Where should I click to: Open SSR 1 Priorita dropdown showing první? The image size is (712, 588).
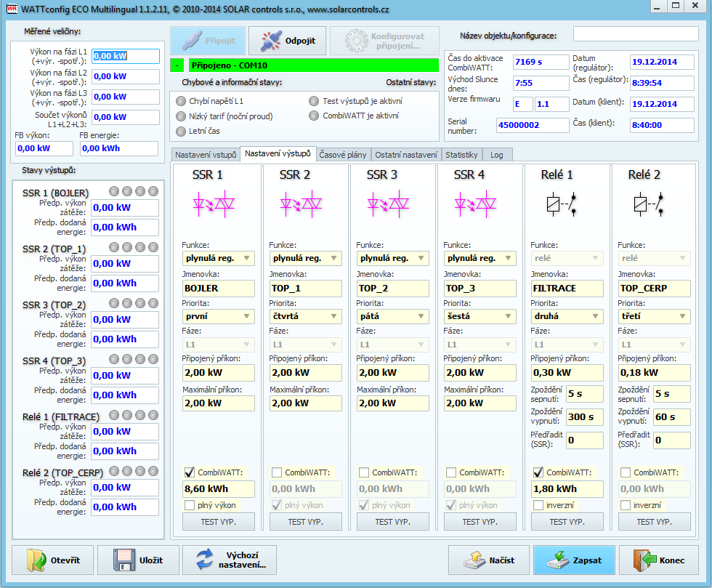coord(219,316)
